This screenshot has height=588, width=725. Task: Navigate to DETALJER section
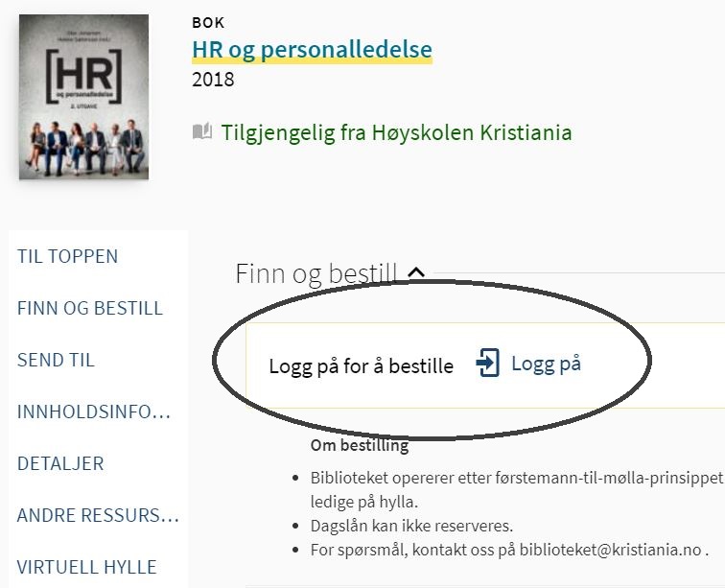(60, 463)
